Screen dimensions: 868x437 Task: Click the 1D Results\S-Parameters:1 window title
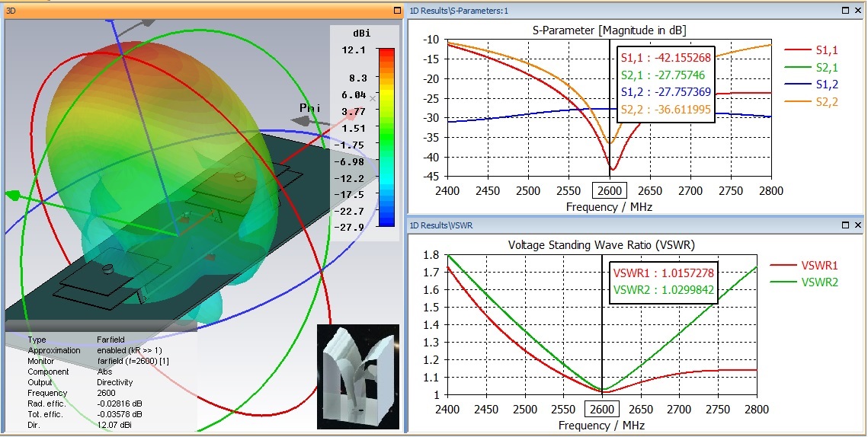[x=459, y=10]
